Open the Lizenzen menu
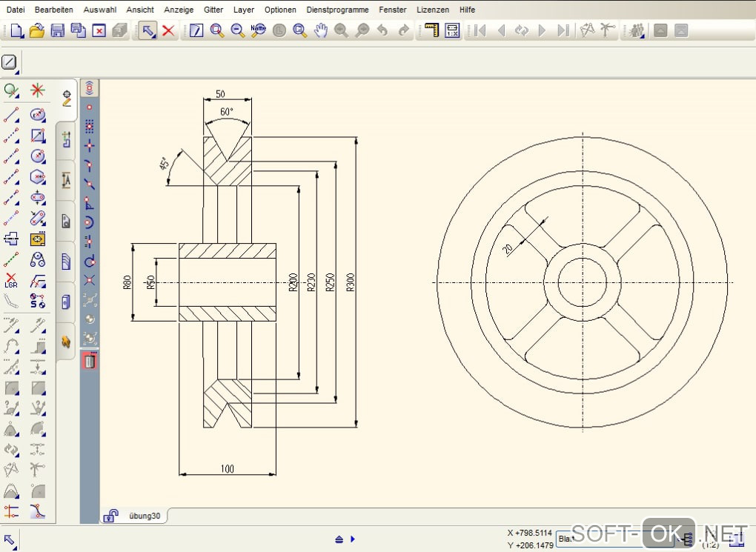The height and width of the screenshot is (552, 756). (x=433, y=10)
